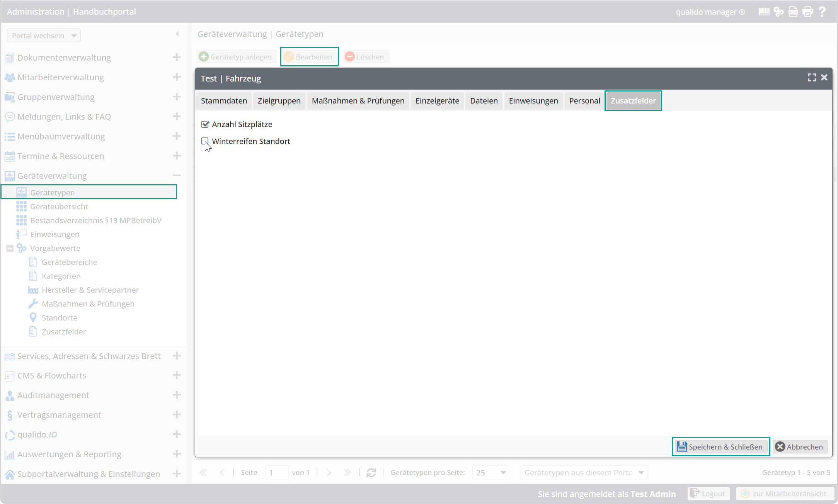The width and height of the screenshot is (838, 504).
Task: Click the Vertragsmanagement paragraph icon
Action: [x=10, y=415]
